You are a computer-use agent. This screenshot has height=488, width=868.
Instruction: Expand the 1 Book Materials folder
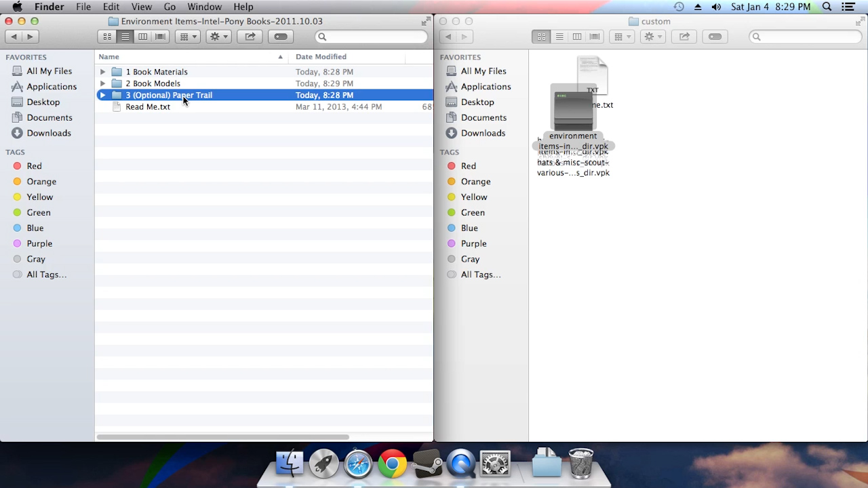(102, 72)
